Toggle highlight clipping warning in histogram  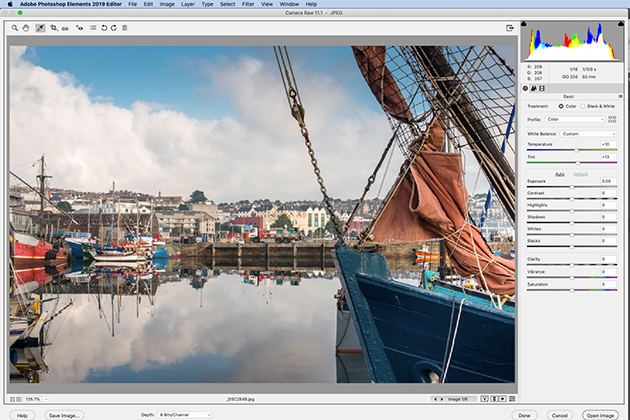620,24
